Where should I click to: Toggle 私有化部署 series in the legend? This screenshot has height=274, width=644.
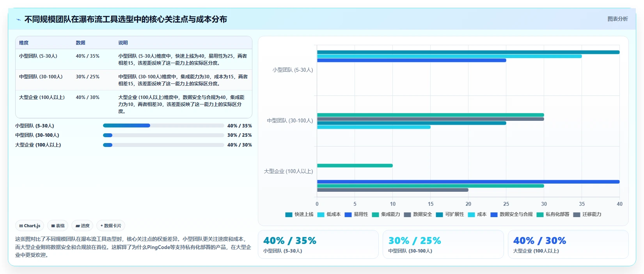(x=553, y=214)
